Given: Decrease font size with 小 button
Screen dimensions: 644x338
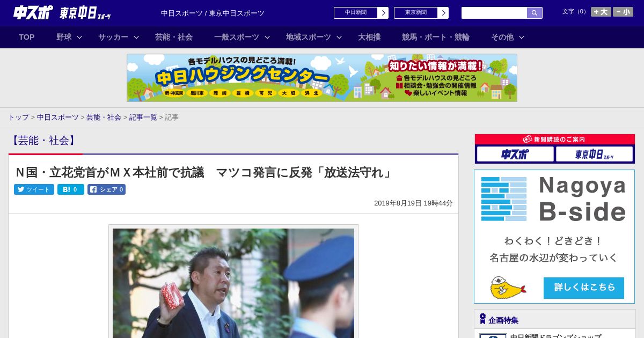Looking at the screenshot, I should [623, 12].
